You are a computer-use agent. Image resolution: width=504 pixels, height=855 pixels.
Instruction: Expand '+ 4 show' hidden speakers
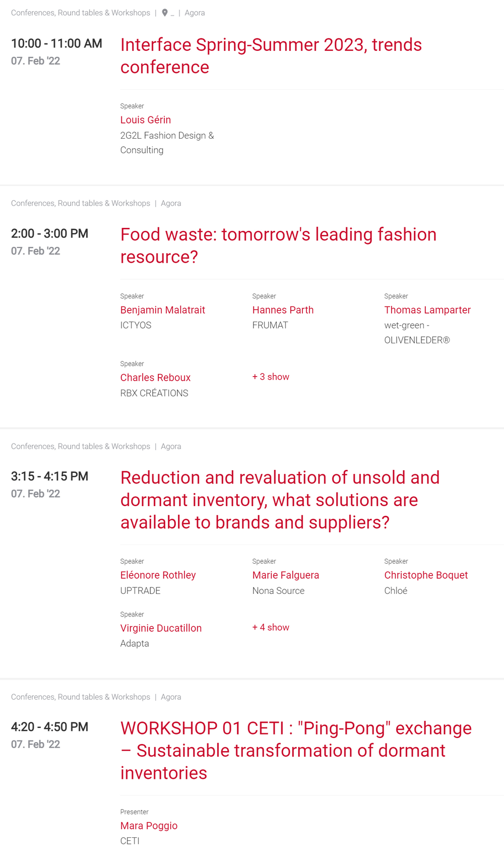(271, 628)
